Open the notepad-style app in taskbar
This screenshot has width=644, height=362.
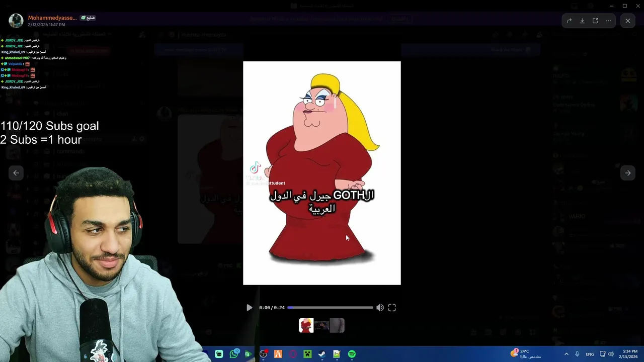(x=337, y=354)
